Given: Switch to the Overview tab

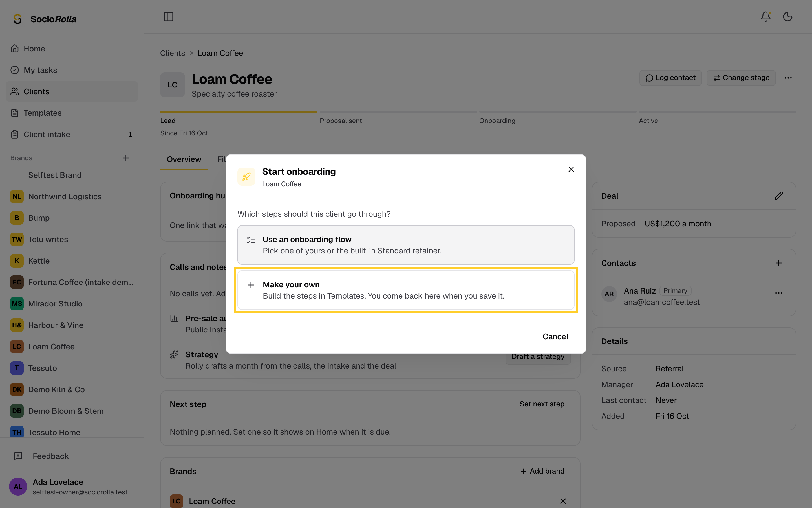Looking at the screenshot, I should 184,159.
